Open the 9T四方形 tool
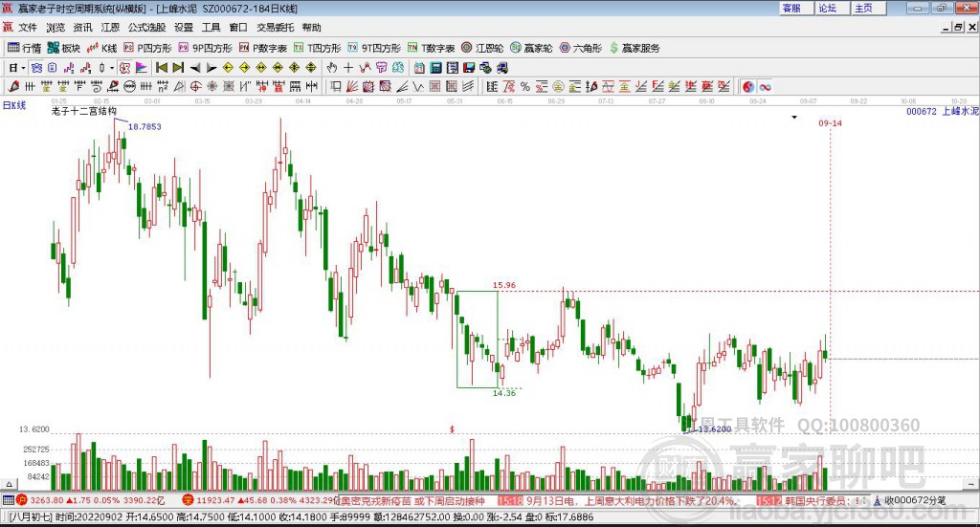 click(x=374, y=48)
